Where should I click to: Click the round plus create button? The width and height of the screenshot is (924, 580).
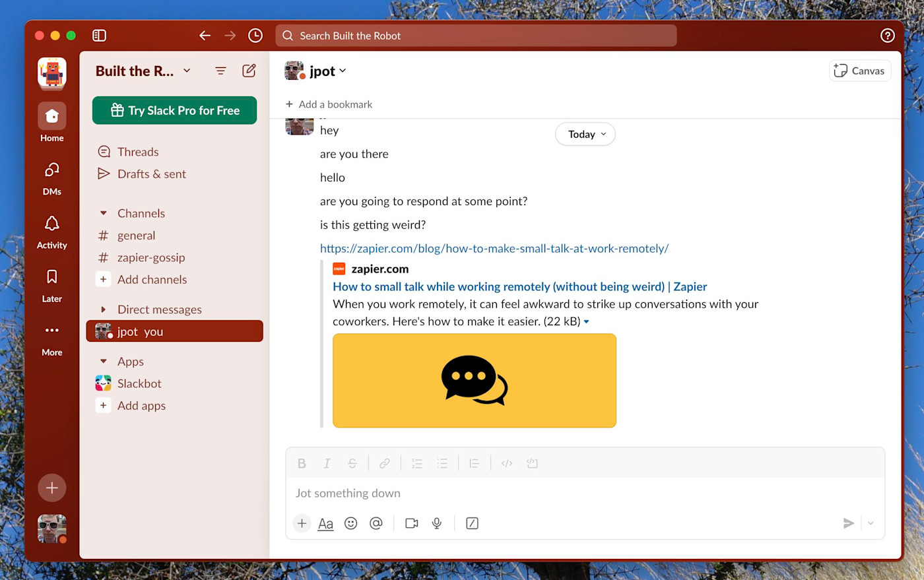click(x=52, y=488)
